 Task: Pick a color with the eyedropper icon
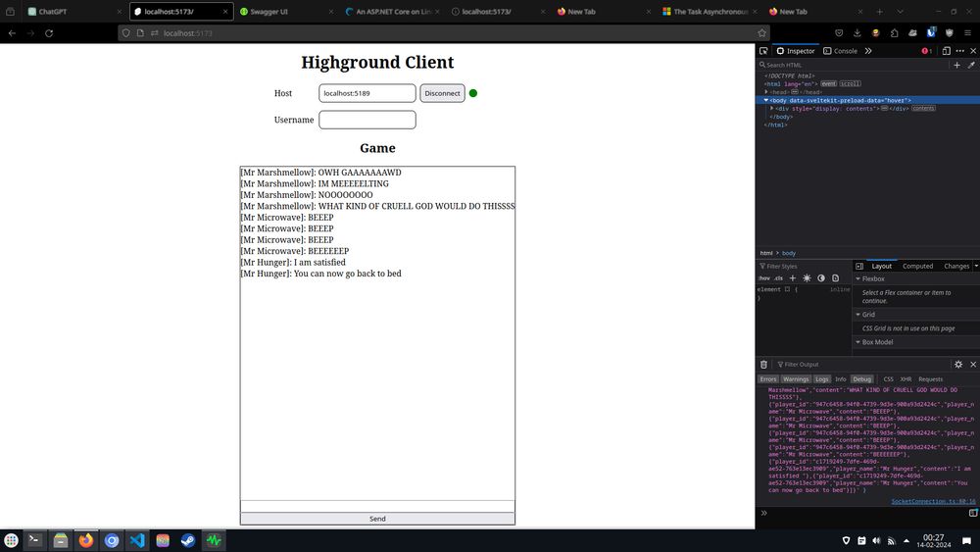971,65
